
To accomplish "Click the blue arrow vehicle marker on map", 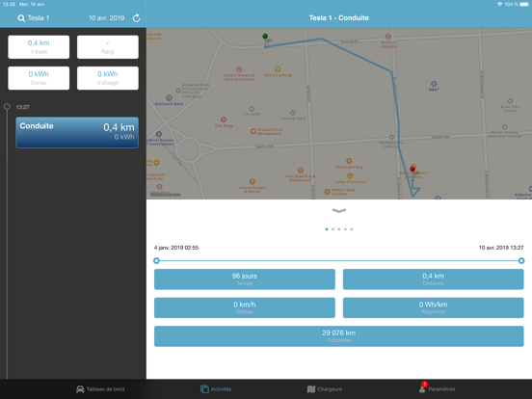I will (414, 191).
